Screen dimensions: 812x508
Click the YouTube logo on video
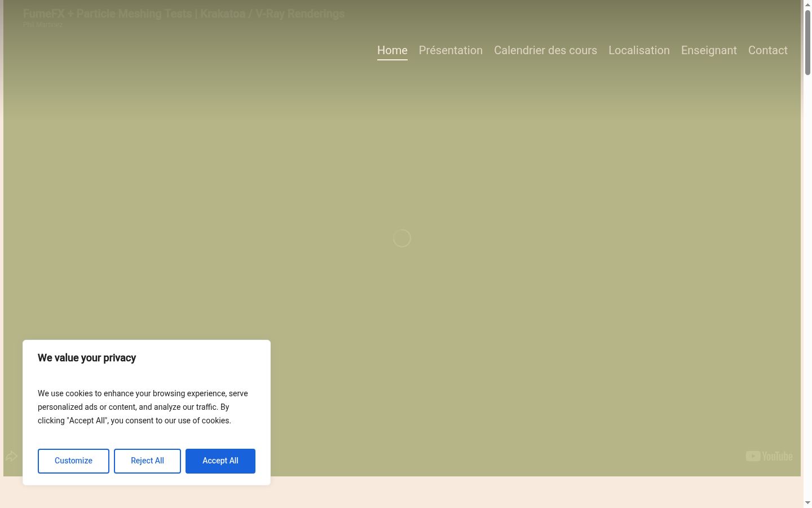click(769, 456)
